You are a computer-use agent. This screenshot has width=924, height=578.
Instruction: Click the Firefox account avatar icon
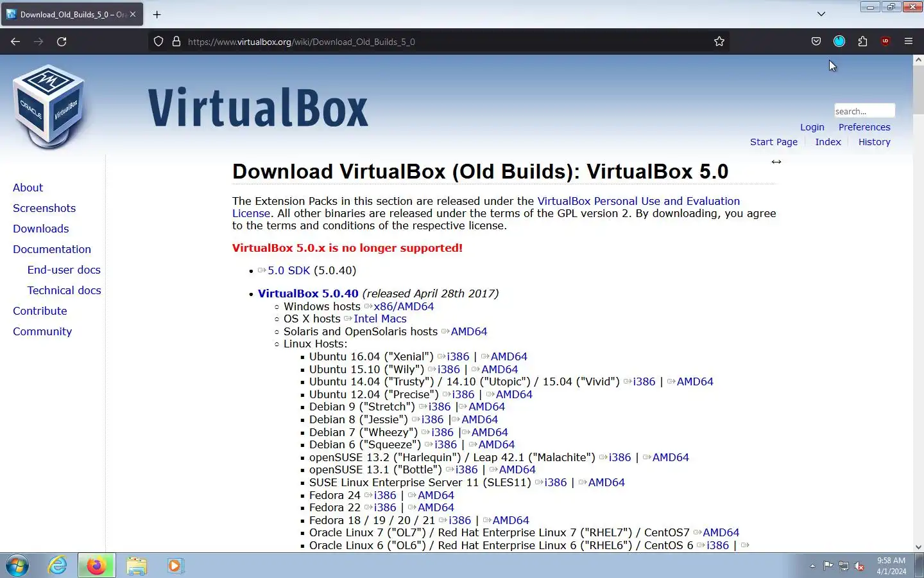point(839,41)
